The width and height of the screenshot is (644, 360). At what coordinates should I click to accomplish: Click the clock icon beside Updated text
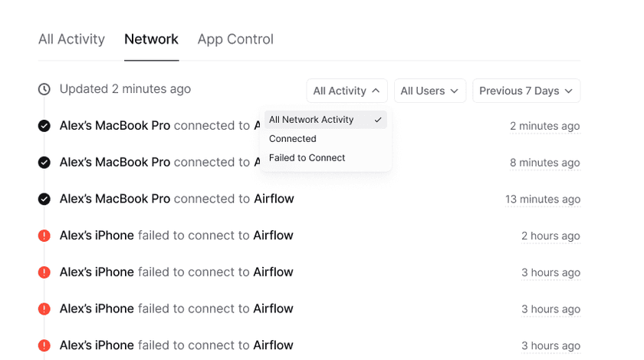tap(44, 89)
